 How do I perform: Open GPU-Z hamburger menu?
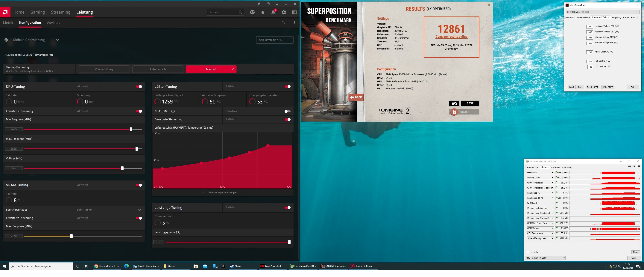[x=639, y=167]
